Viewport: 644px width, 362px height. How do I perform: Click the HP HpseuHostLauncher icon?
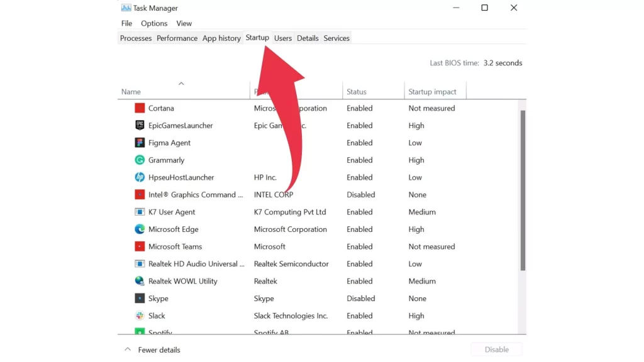[x=140, y=177]
